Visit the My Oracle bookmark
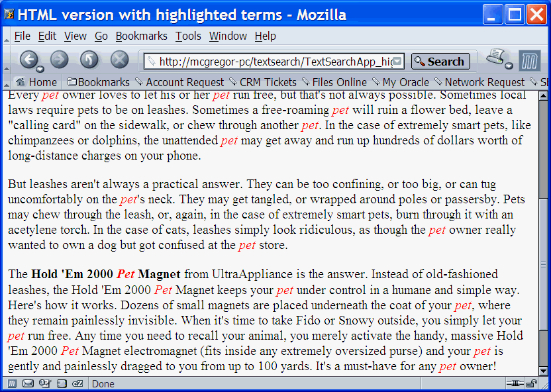 click(x=406, y=82)
